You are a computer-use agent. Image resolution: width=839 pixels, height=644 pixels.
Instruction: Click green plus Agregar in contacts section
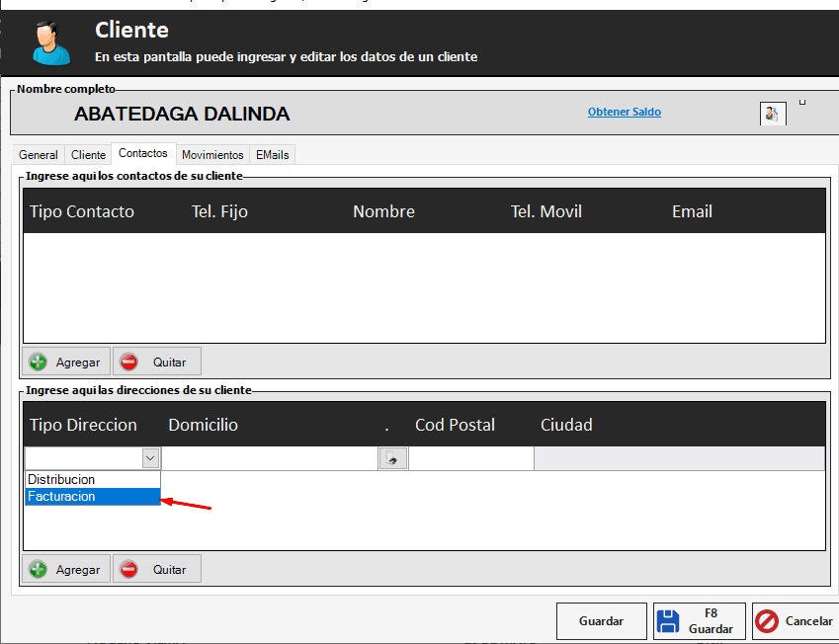click(x=66, y=362)
